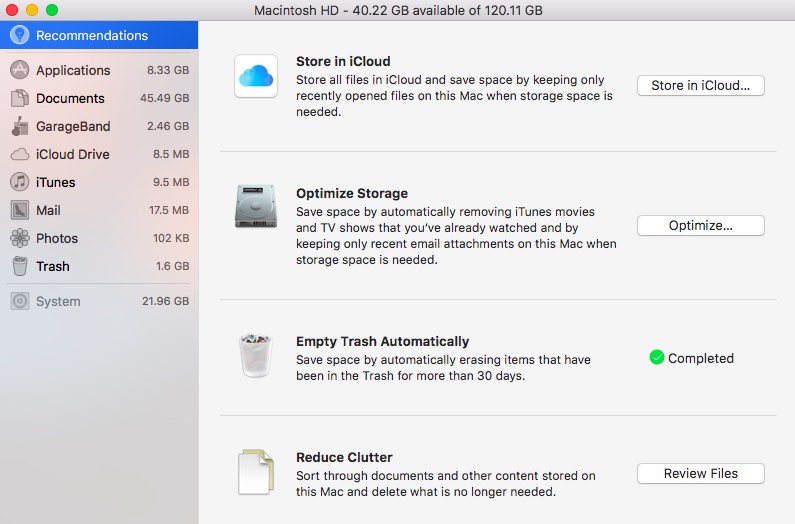Click the iCloud cloud icon
Viewport: 795px width, 524px height.
(x=256, y=76)
